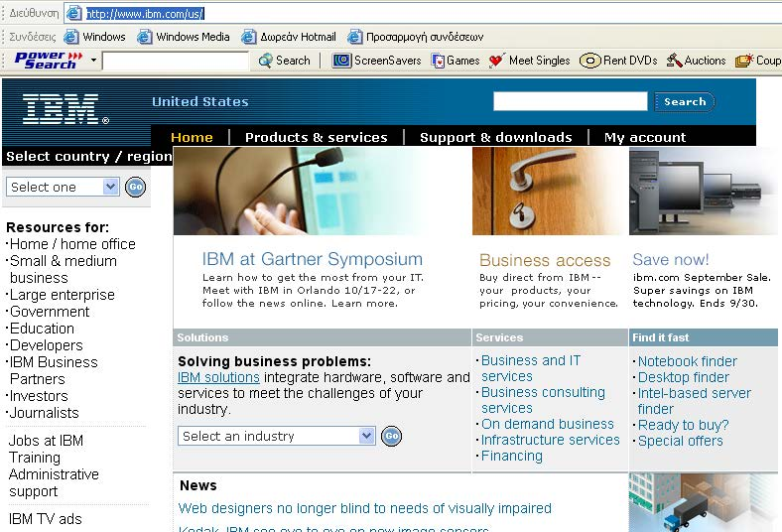
Task: Open Notebook finder link
Action: tap(688, 361)
